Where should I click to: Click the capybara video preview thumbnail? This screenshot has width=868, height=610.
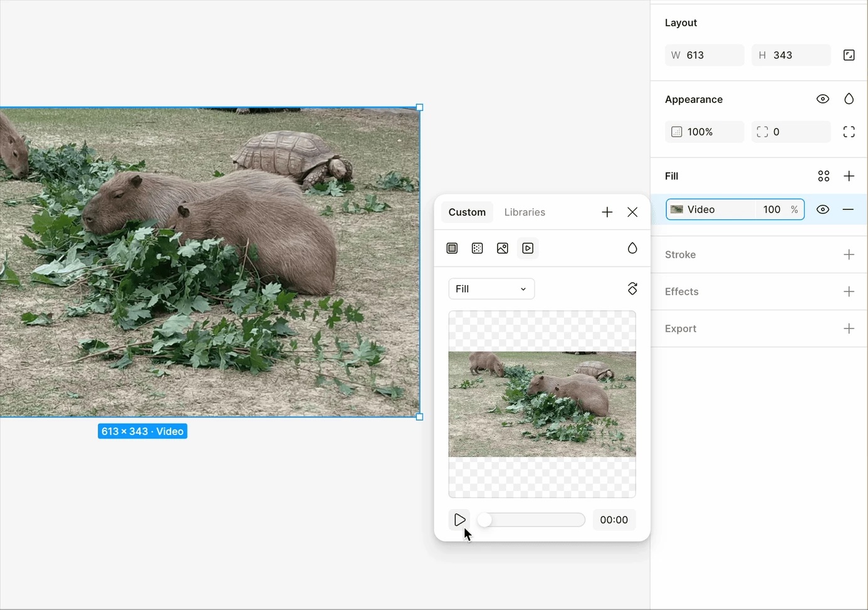coord(542,404)
